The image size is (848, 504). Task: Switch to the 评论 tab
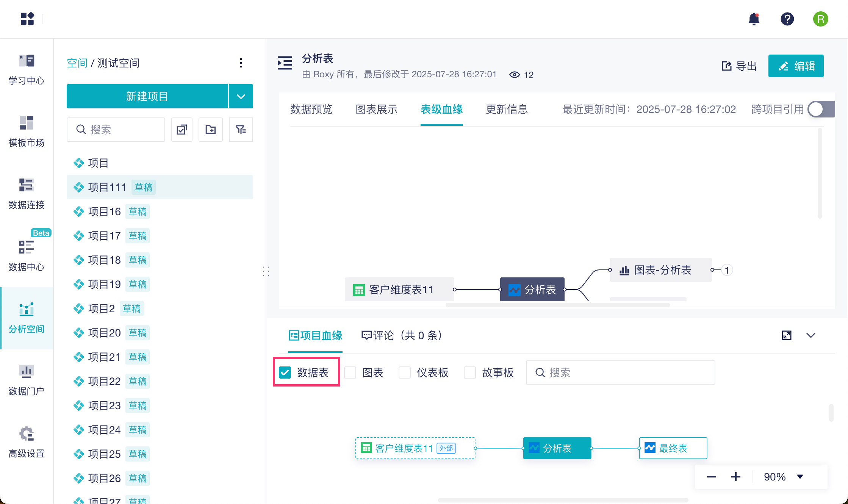[402, 335]
